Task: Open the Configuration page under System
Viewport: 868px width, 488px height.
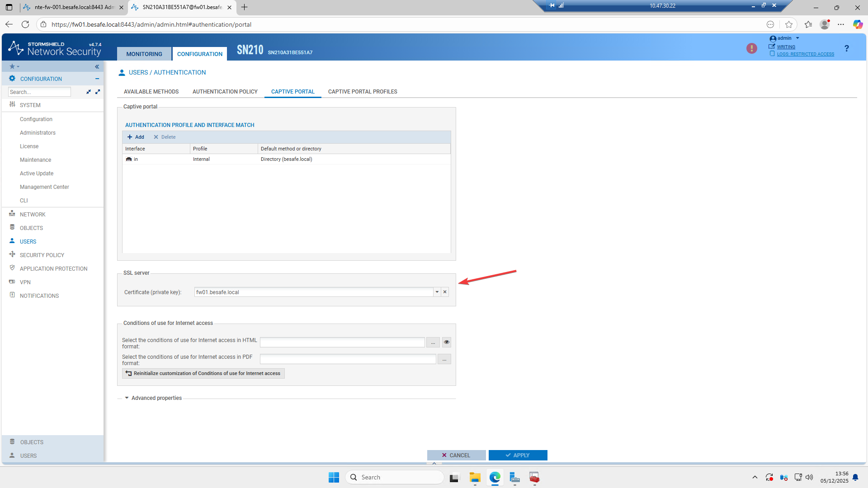Action: coord(36,119)
